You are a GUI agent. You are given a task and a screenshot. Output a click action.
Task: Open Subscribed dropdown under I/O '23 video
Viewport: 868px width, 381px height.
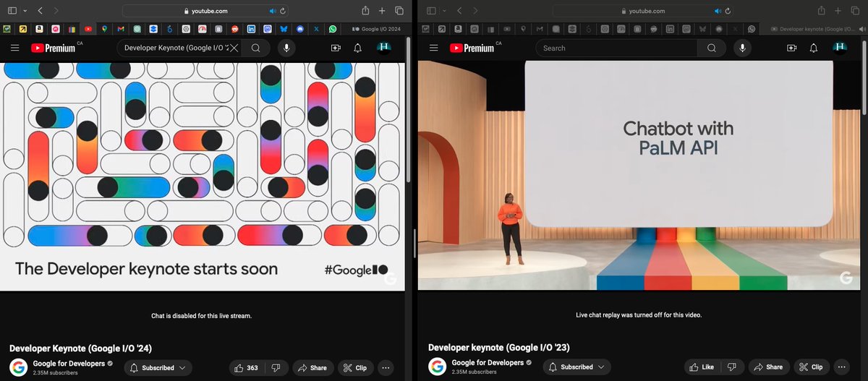tap(577, 367)
